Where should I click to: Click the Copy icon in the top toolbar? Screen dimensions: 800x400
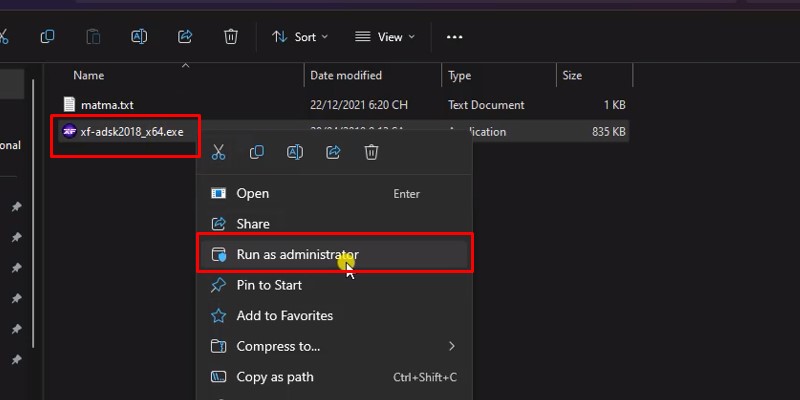(47, 37)
